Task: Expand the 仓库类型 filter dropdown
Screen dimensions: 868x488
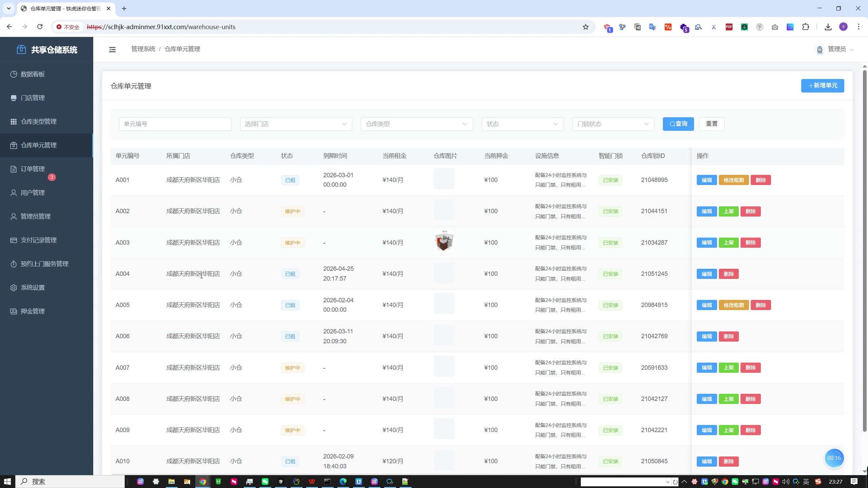Action: pos(417,124)
